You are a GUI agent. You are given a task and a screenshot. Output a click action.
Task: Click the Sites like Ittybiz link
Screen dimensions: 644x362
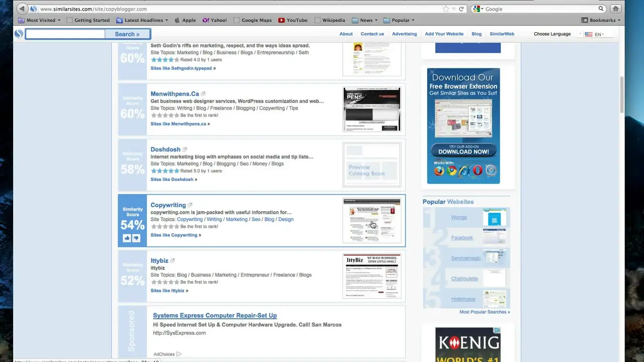[x=169, y=291]
